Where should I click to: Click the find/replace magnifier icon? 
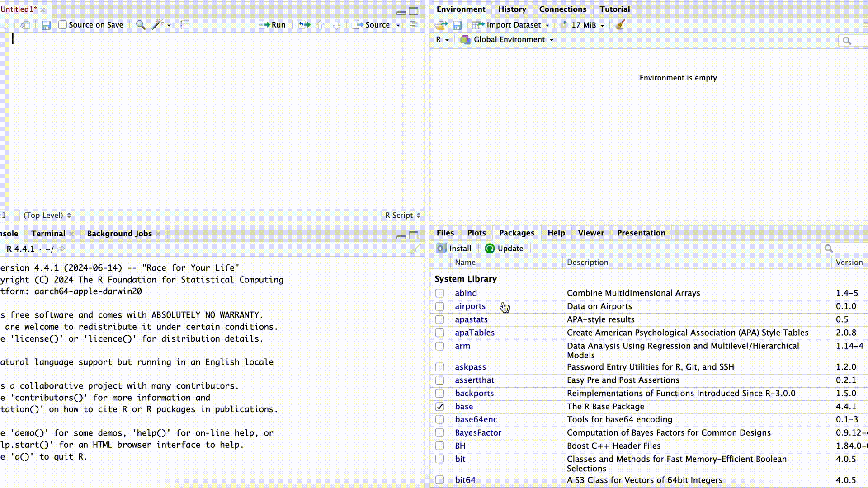coord(141,25)
